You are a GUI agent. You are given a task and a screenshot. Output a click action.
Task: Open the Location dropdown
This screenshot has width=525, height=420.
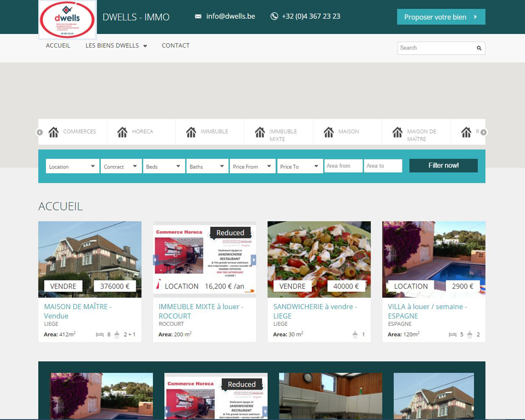pyautogui.click(x=72, y=166)
